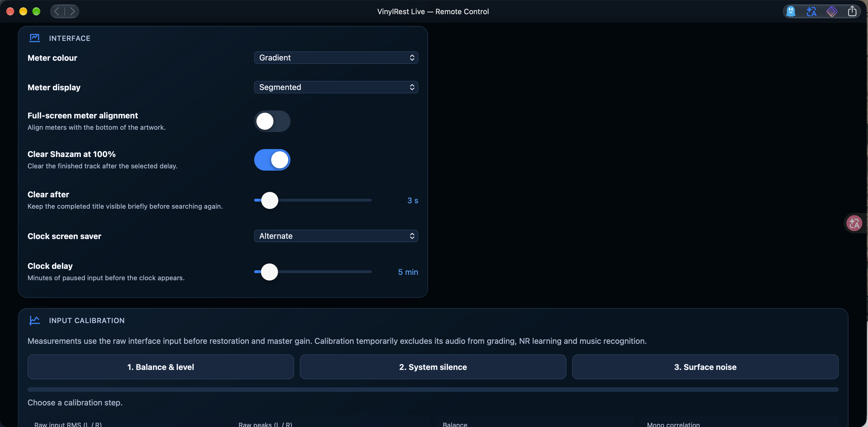Start the 3. Surface noise step
This screenshot has height=427, width=868.
pos(705,367)
